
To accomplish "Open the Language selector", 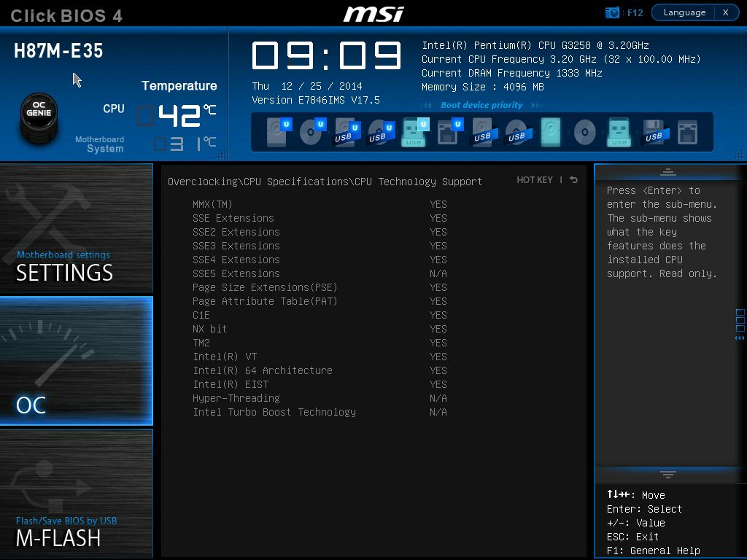I will (684, 12).
